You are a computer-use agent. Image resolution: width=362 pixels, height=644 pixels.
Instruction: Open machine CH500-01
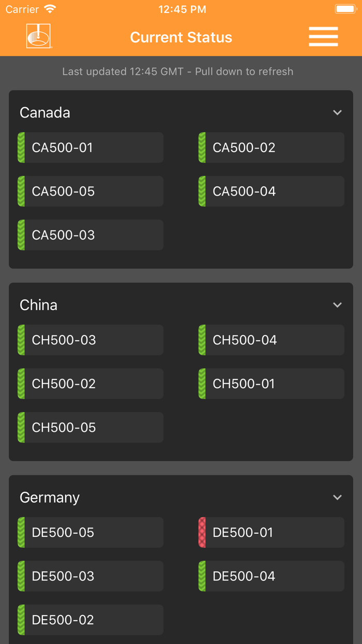click(271, 384)
